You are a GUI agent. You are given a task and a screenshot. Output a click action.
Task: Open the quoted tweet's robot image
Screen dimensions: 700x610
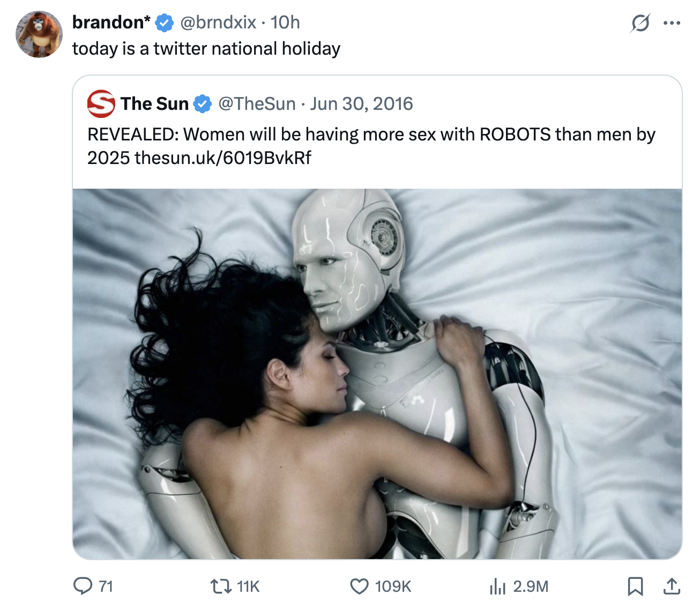coord(377,374)
